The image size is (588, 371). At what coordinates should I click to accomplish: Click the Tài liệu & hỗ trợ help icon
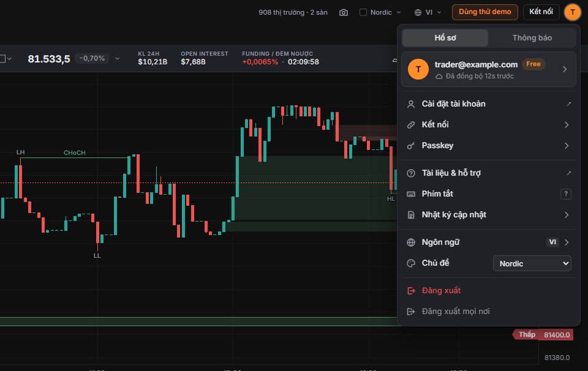click(x=411, y=173)
